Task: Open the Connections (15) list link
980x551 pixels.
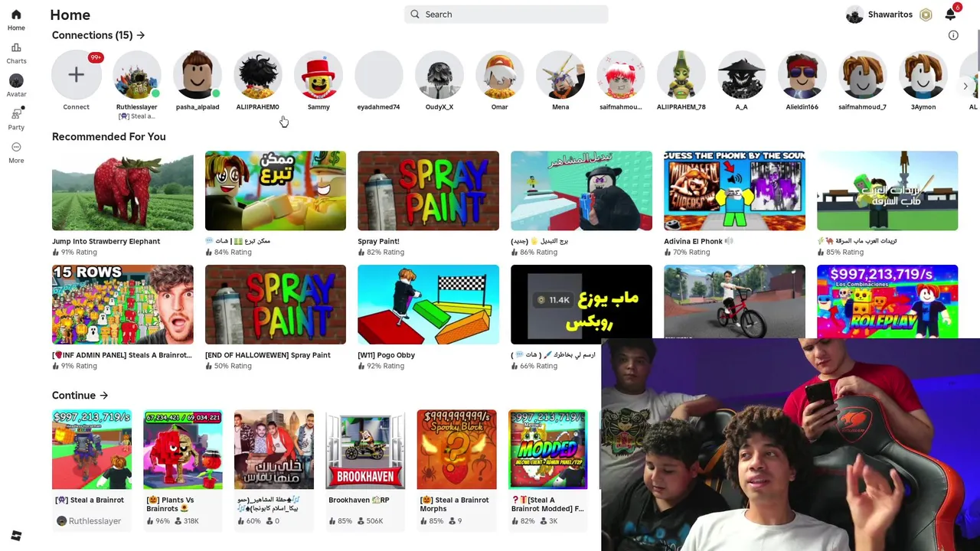Action: click(98, 35)
